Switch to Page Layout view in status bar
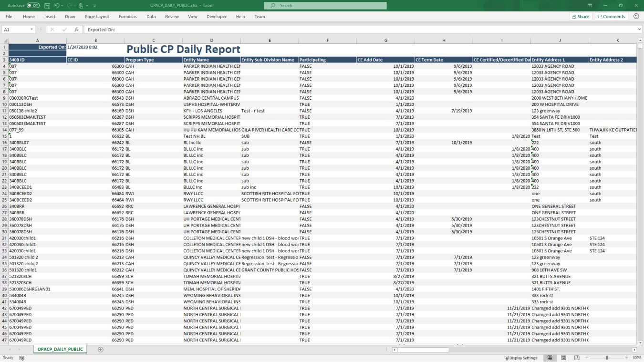 point(563,358)
